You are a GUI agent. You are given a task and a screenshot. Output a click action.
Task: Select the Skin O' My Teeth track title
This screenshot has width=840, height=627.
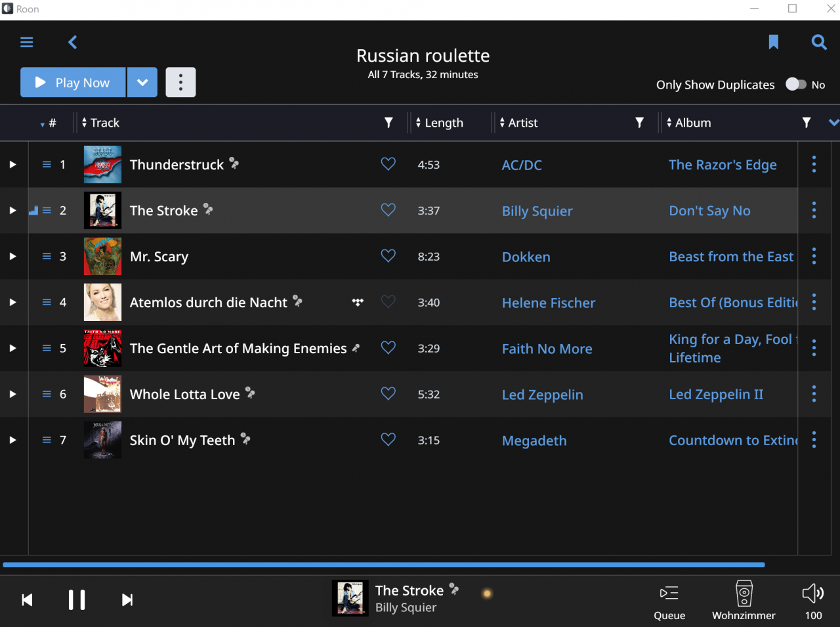[x=182, y=441]
